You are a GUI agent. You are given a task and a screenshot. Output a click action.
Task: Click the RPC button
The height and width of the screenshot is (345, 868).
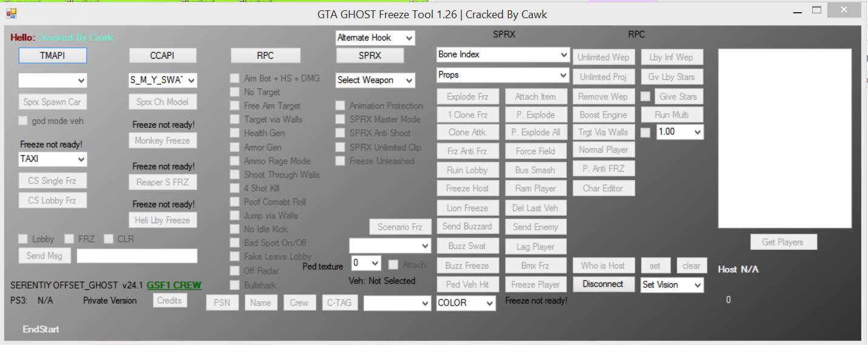265,55
